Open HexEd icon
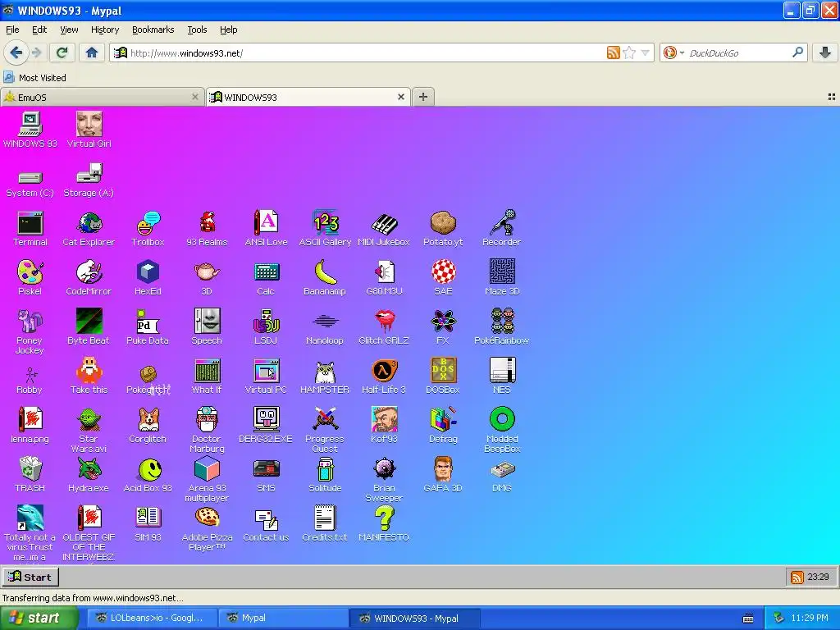The image size is (840, 630). pyautogui.click(x=148, y=277)
